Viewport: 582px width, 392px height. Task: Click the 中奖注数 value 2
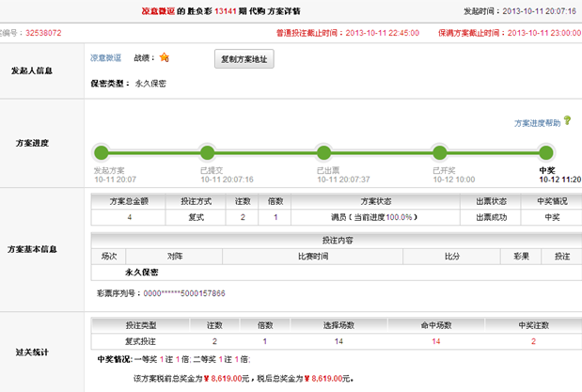pyautogui.click(x=533, y=340)
